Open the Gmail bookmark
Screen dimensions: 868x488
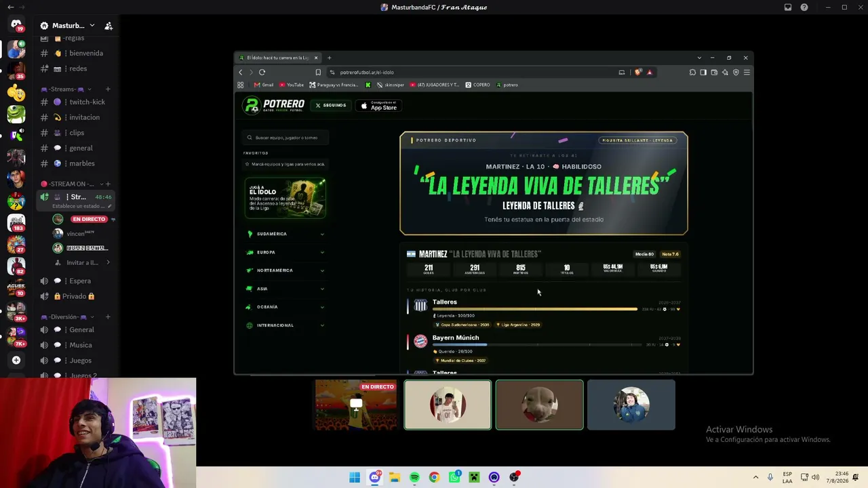tap(264, 85)
